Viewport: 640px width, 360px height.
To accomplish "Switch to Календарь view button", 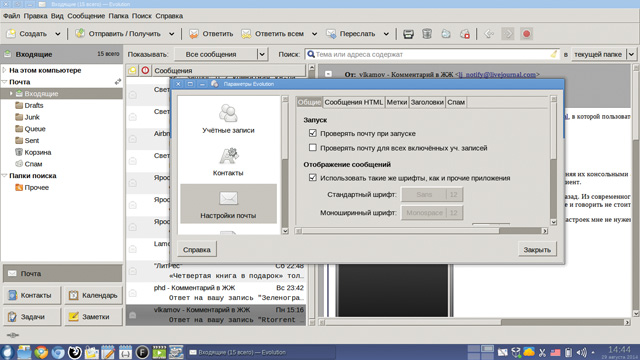I will tap(93, 295).
